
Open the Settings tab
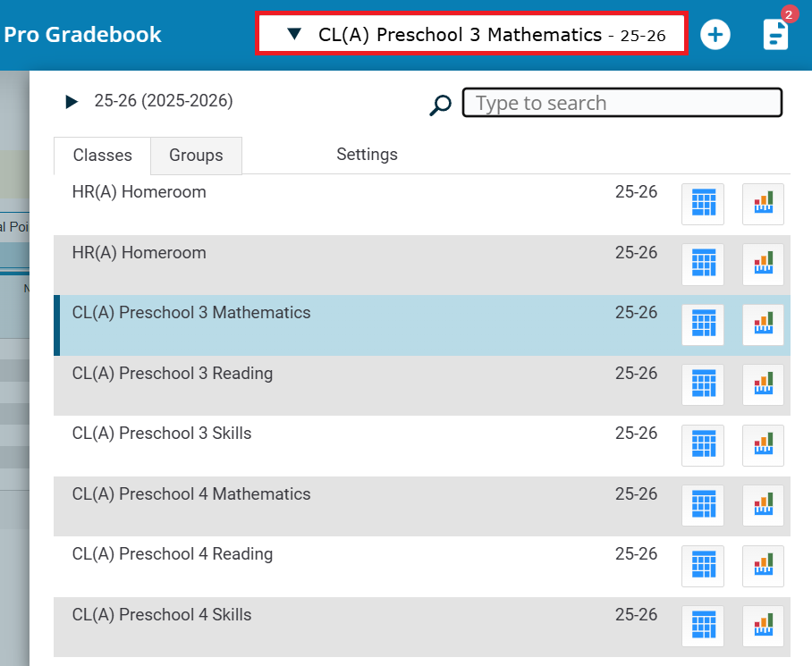[367, 155]
